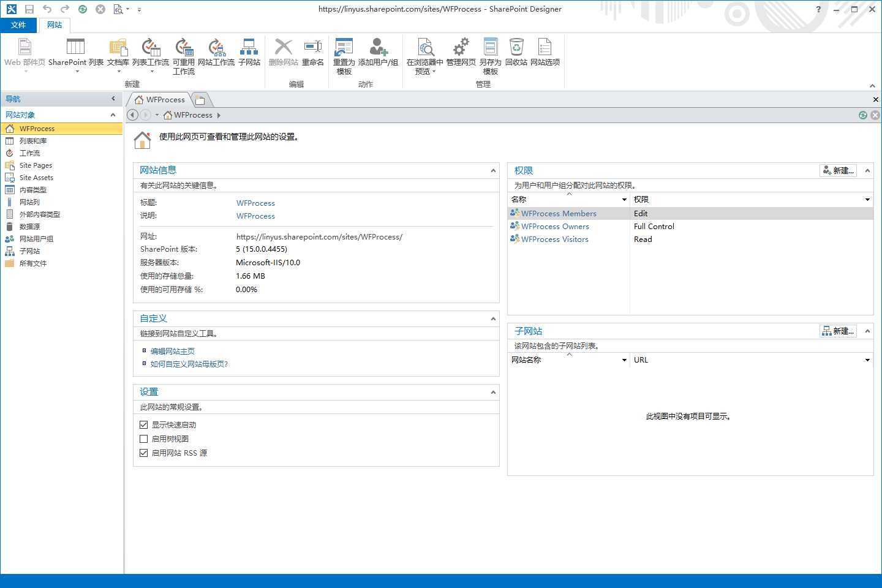Open WFProcess Owners group

click(x=555, y=227)
